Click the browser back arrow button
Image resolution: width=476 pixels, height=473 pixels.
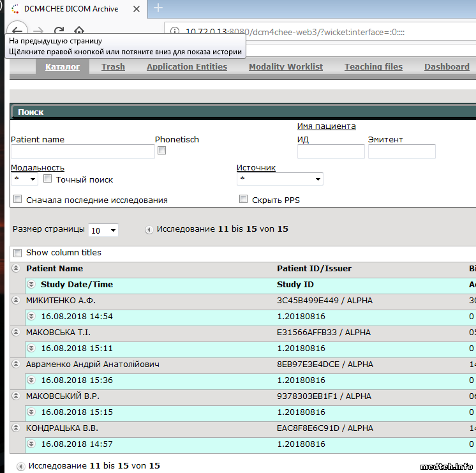tap(17, 30)
